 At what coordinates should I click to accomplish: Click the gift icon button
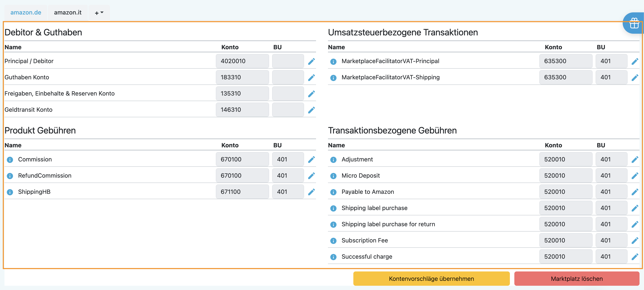tap(634, 23)
